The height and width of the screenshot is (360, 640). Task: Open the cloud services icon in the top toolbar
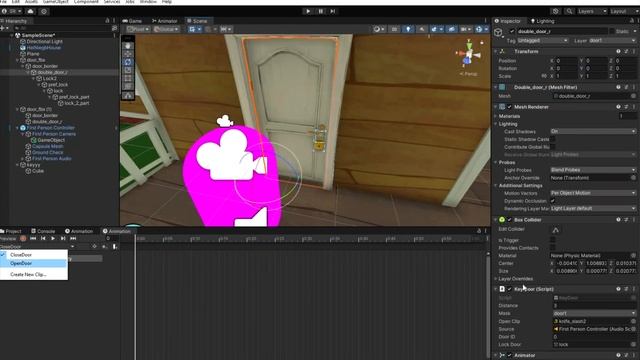pos(30,11)
